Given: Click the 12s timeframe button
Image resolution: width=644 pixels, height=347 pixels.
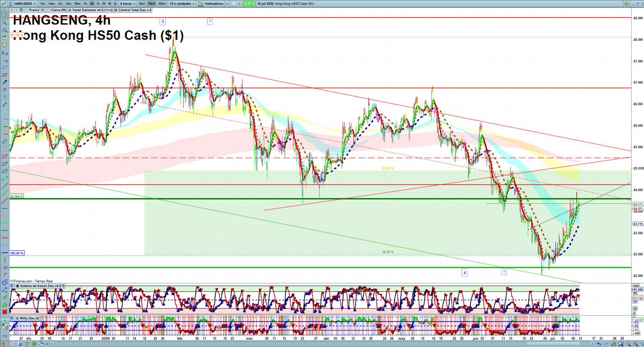Looking at the screenshot, I should coord(43,4).
